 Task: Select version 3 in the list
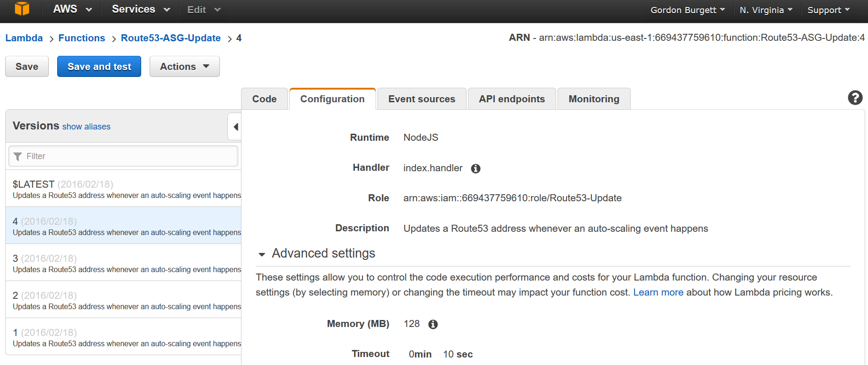[123, 263]
